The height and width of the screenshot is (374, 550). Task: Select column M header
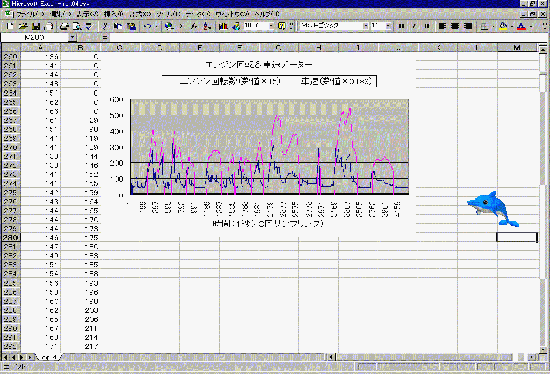pos(517,47)
